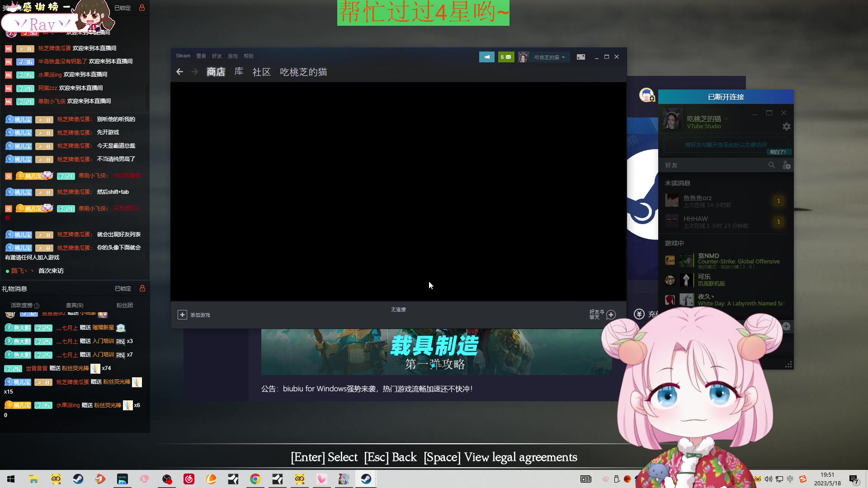Open OBS Studio from taskbar

click(x=166, y=479)
